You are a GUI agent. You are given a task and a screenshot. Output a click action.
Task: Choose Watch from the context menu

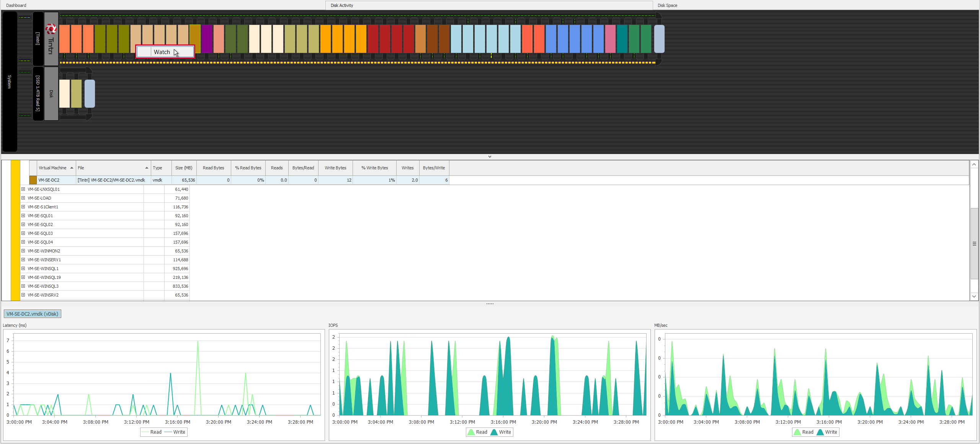(162, 52)
